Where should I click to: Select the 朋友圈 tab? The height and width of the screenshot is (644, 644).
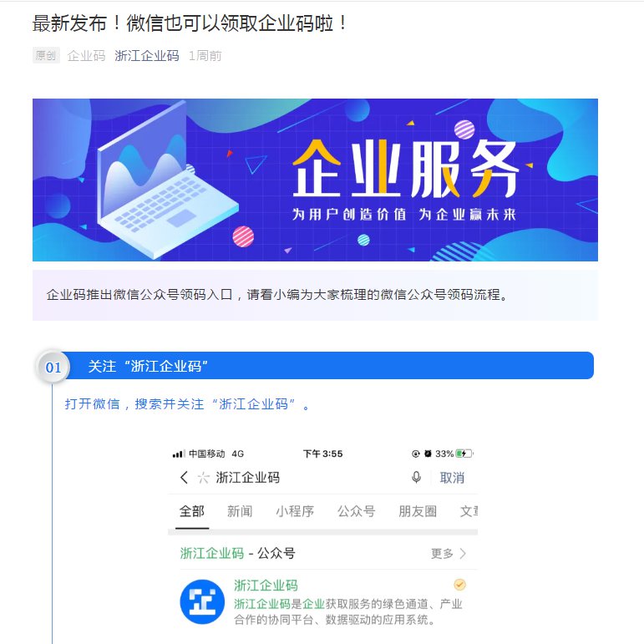[418, 511]
